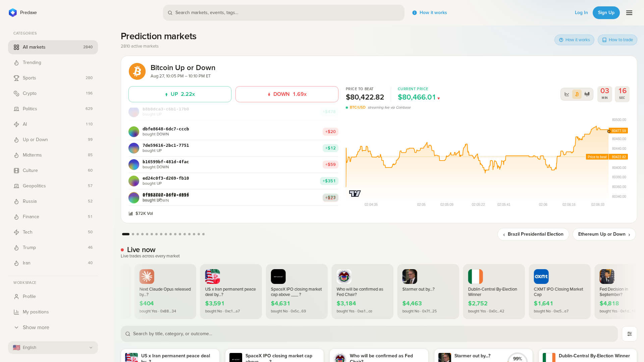Select first active carousel indicator dot
This screenshot has height=362, width=644.
(126, 234)
